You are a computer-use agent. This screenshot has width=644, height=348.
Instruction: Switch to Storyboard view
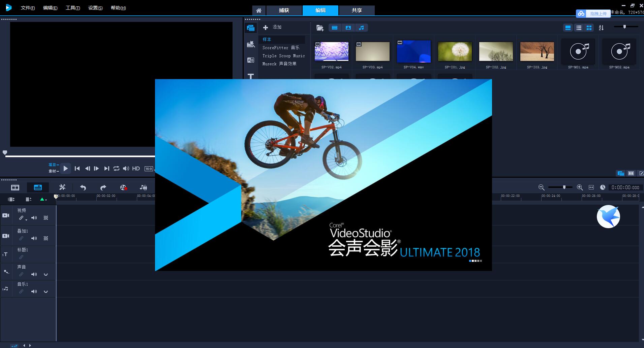(15, 187)
